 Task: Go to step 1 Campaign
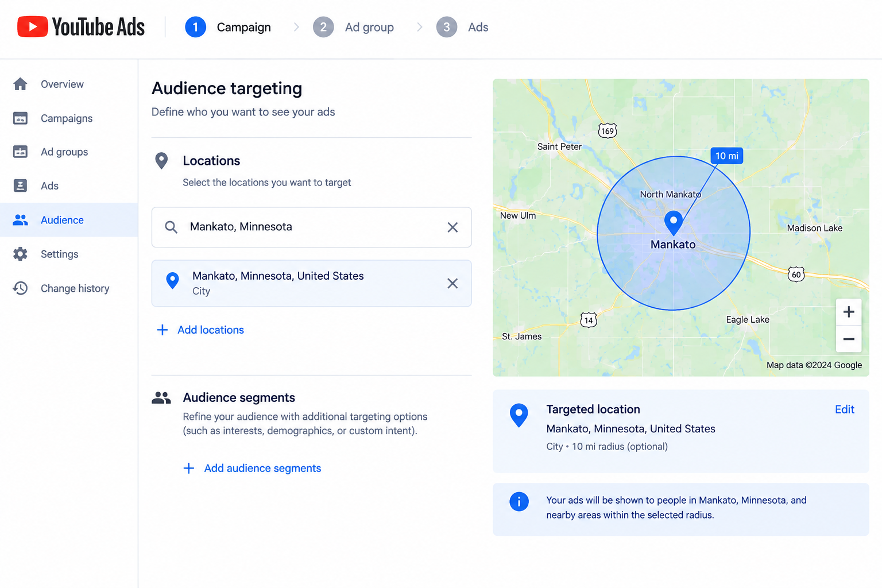click(x=228, y=27)
